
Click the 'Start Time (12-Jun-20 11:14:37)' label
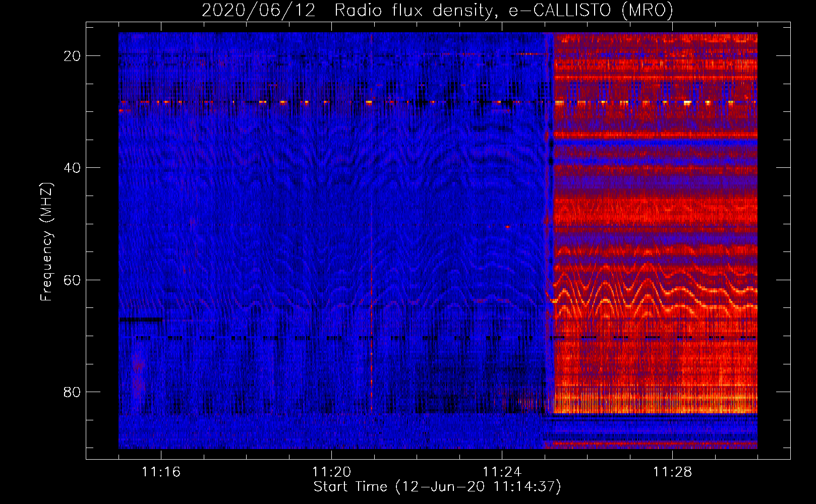tap(437, 487)
